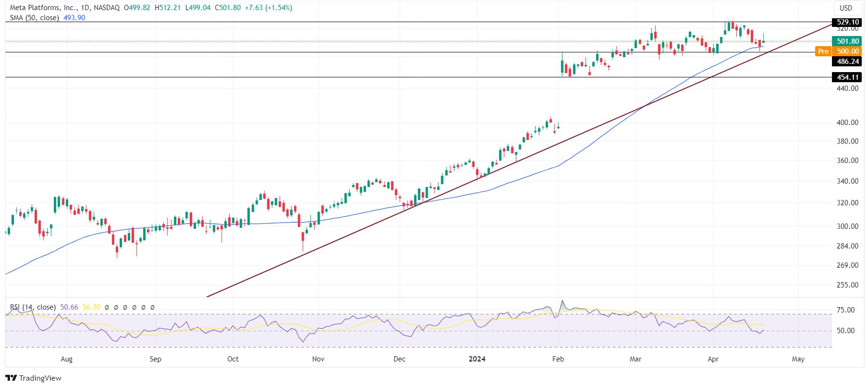Click the 400.00 price axis label

point(847,123)
